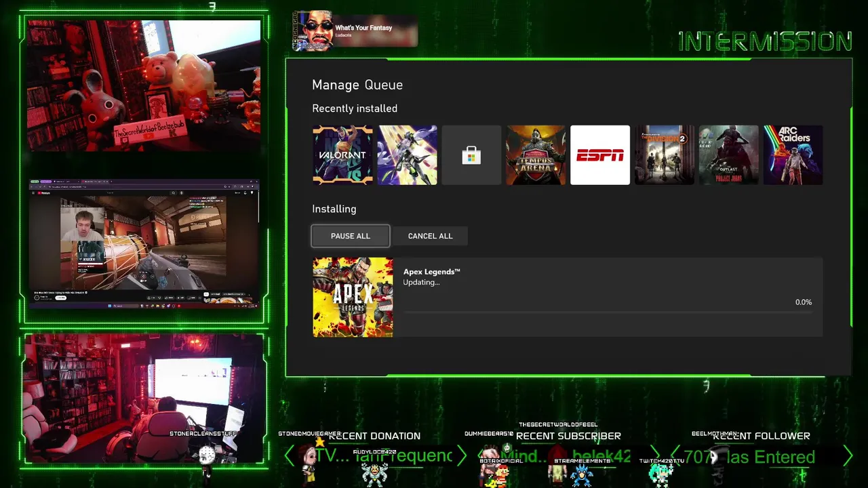Select the plush toys camera feed
Viewport: 868px width, 488px height.
[143, 85]
